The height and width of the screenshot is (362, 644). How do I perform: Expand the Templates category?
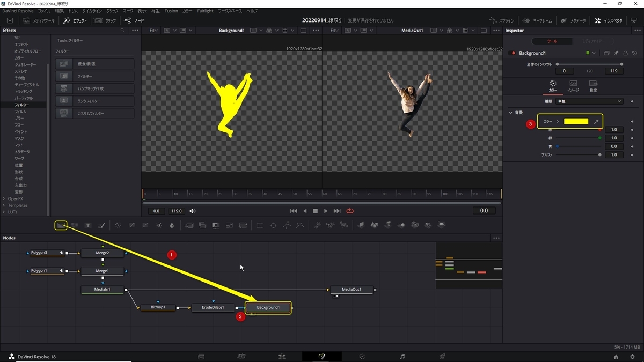[4, 205]
